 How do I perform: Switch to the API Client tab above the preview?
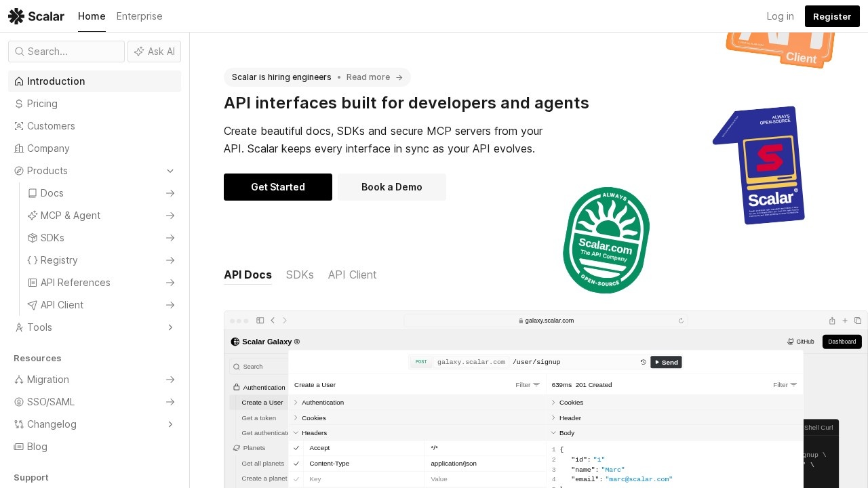pyautogui.click(x=352, y=274)
